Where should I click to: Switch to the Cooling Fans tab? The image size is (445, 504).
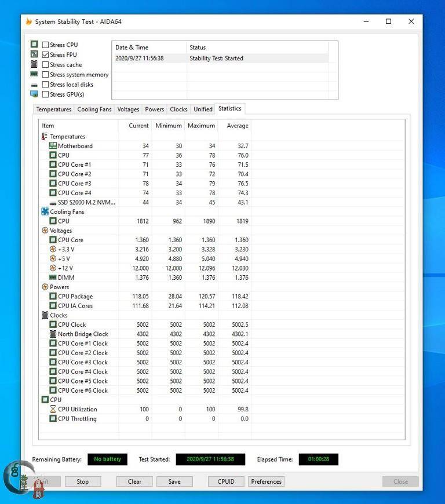(94, 109)
